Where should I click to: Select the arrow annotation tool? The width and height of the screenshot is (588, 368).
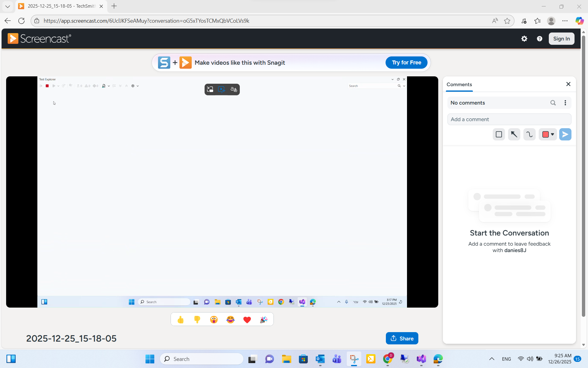point(514,134)
